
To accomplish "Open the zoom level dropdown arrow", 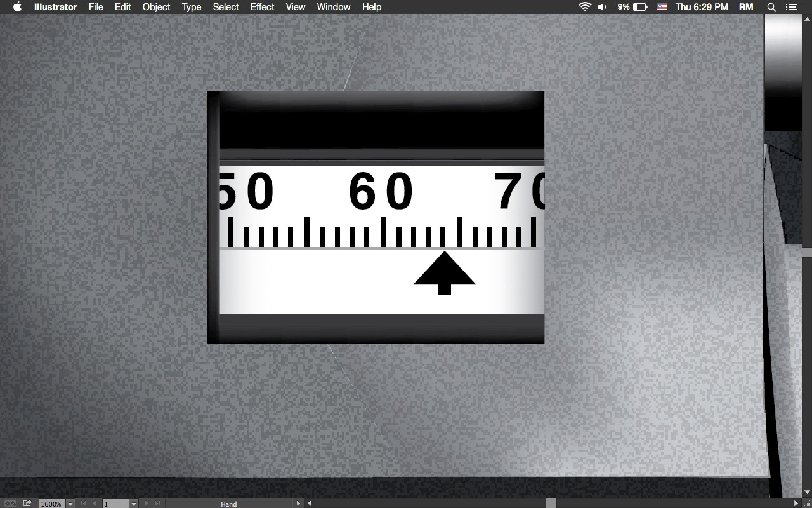I will tap(70, 504).
